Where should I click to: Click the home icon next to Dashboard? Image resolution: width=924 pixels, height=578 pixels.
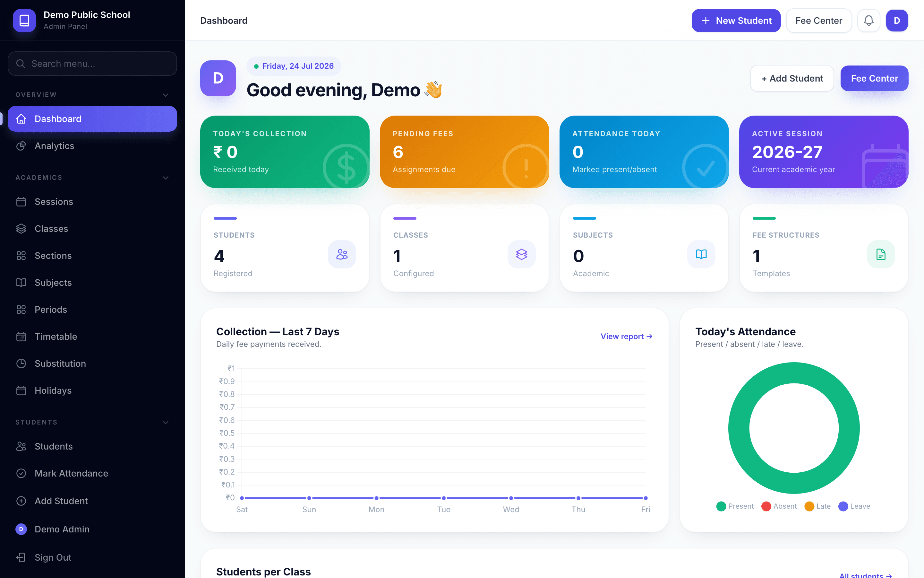pyautogui.click(x=21, y=119)
